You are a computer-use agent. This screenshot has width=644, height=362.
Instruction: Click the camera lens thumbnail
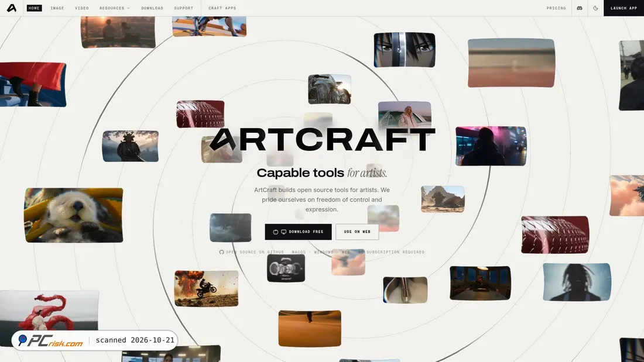click(286, 268)
